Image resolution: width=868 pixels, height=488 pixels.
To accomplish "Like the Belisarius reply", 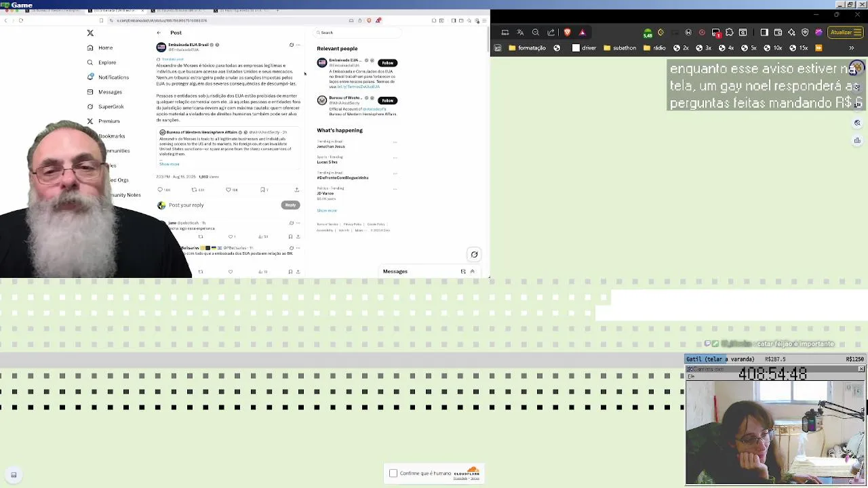I will coord(231,272).
